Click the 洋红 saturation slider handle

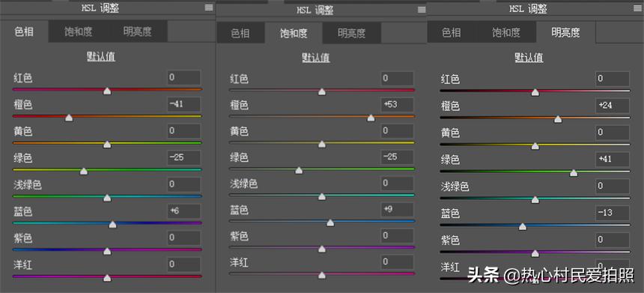point(322,275)
